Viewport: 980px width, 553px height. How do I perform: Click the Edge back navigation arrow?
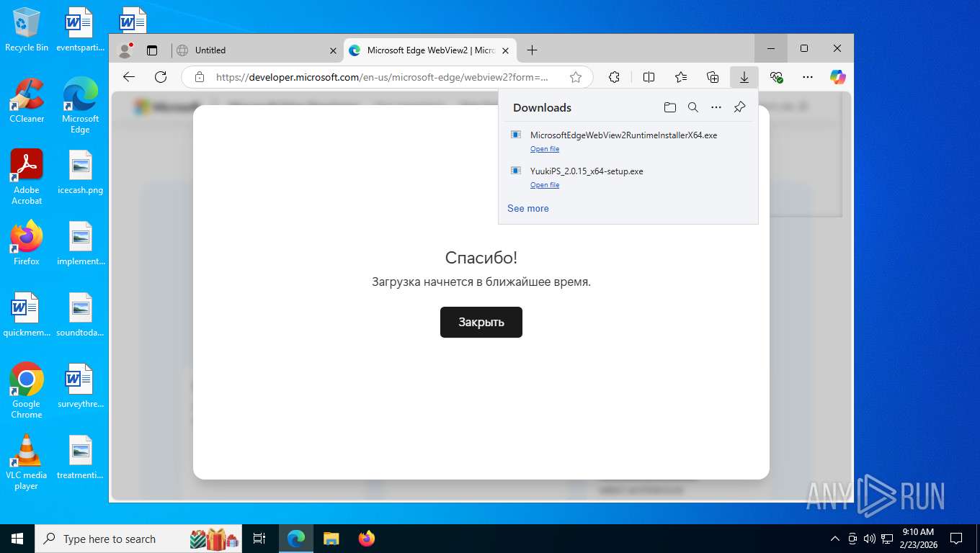(129, 77)
